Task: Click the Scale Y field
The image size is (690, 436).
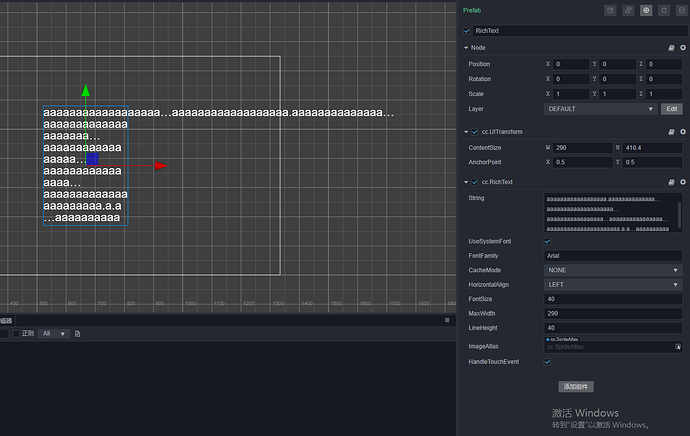Action: click(617, 94)
